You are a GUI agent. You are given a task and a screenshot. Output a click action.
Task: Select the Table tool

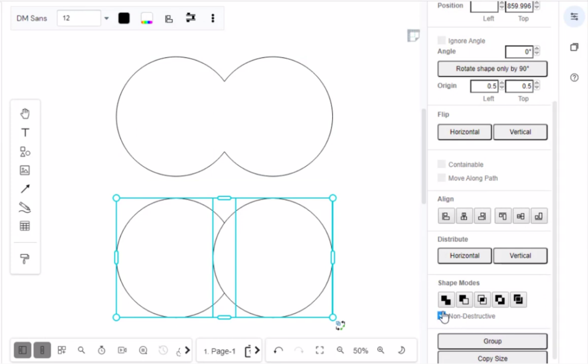[25, 225]
